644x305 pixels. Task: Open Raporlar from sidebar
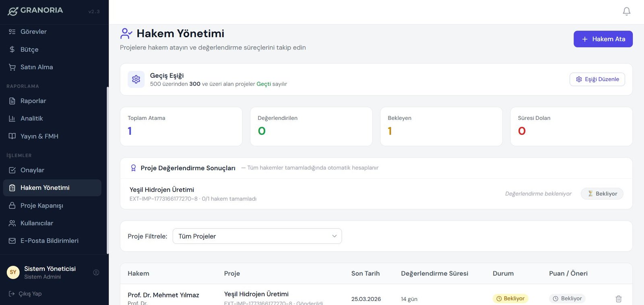(x=33, y=101)
